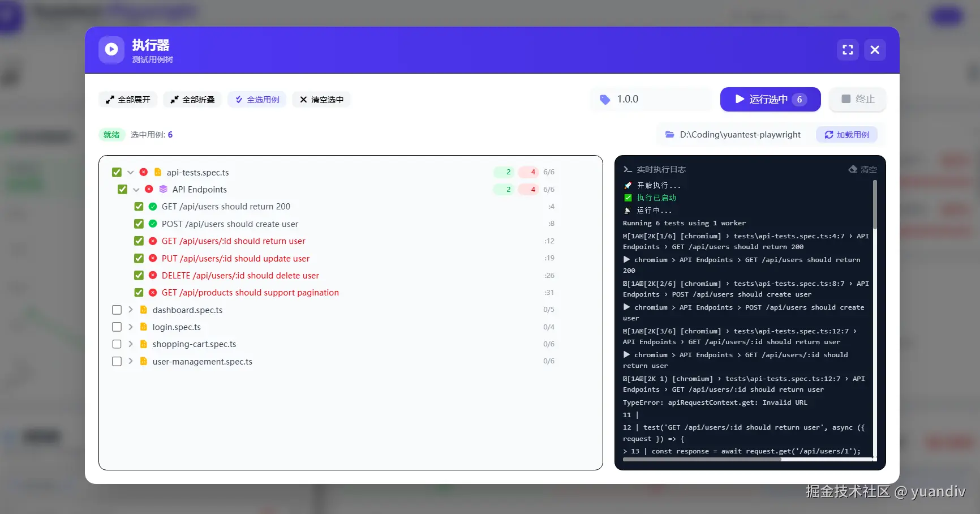Viewport: 980px width, 514px height.
Task: Uncheck GET /api/users/:id should return user
Action: click(139, 241)
